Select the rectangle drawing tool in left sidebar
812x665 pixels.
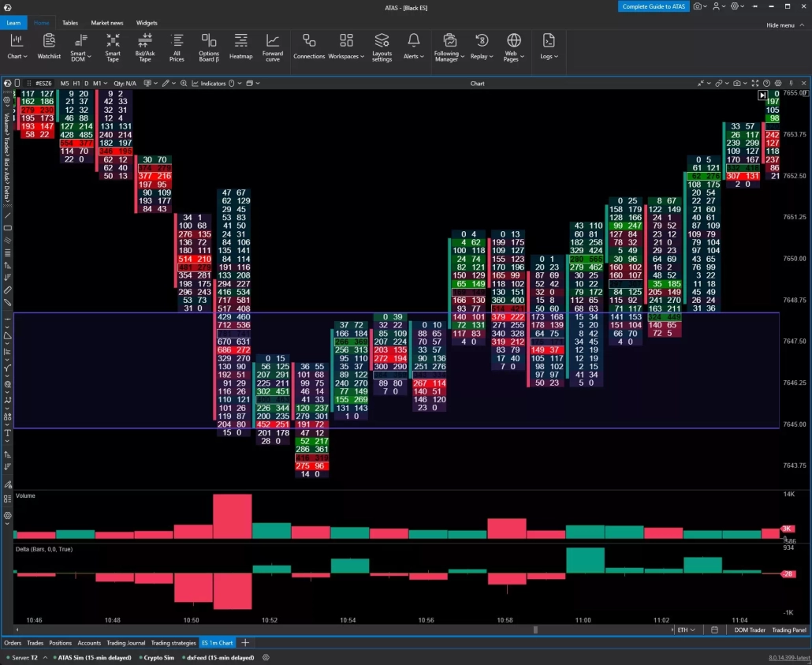[7, 228]
